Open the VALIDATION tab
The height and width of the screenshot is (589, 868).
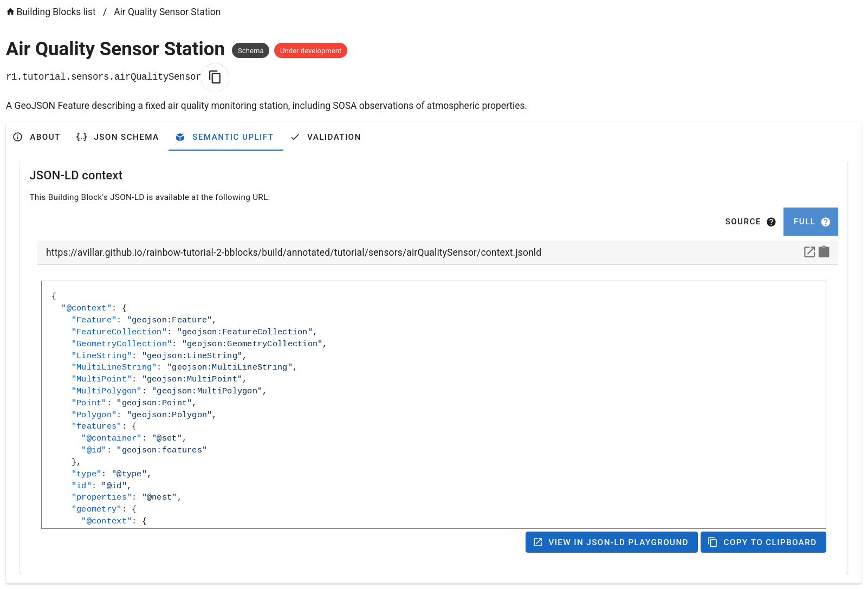click(x=334, y=137)
